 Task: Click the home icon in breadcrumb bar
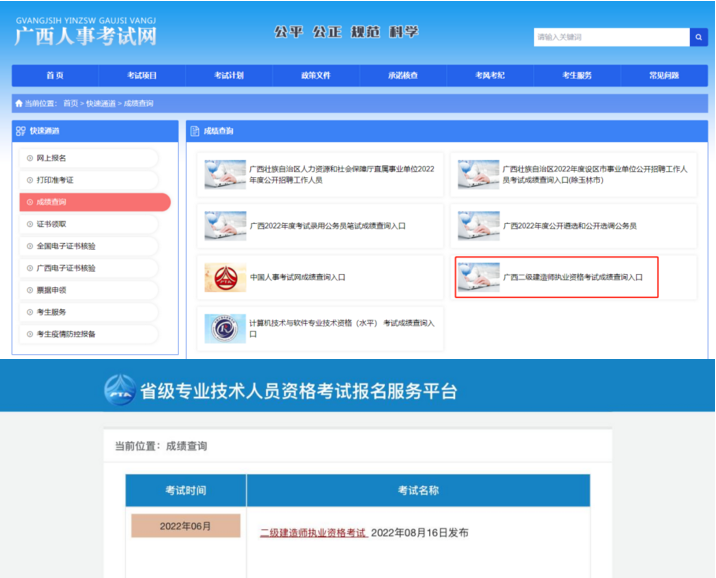(18, 103)
